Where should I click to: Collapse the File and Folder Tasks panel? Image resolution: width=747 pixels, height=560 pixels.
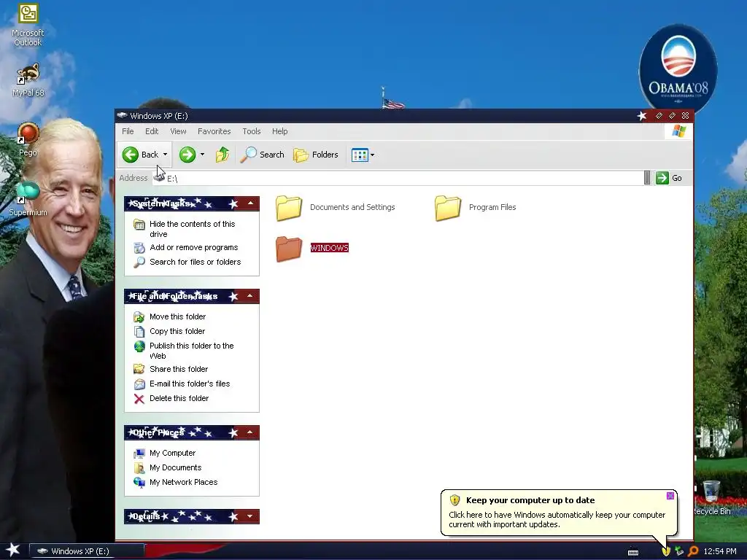[250, 296]
